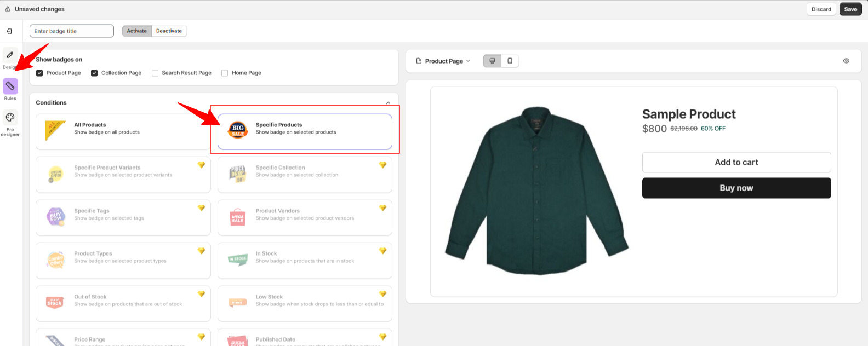This screenshot has height=346, width=868.
Task: Uncheck the Collection Page checkbox
Action: (94, 73)
